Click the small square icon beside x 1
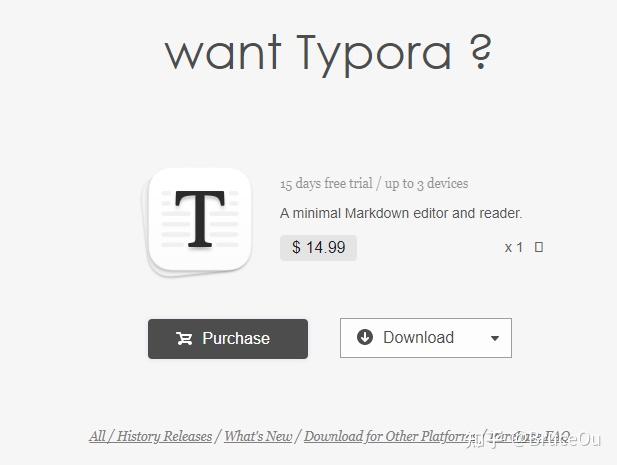The image size is (617, 465). [x=539, y=247]
